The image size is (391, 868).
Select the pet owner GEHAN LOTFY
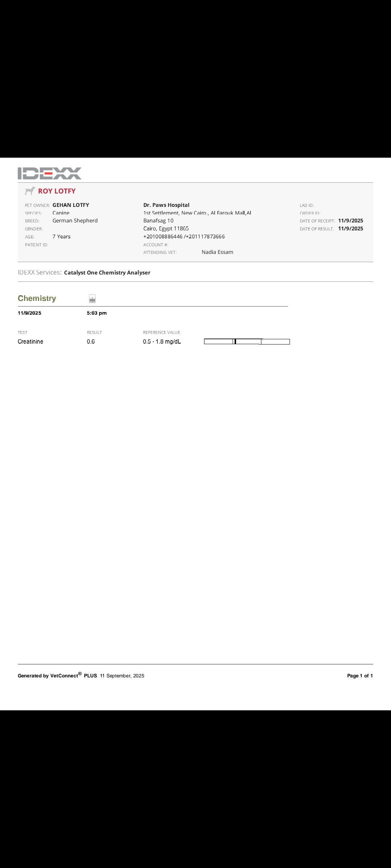coord(71,205)
